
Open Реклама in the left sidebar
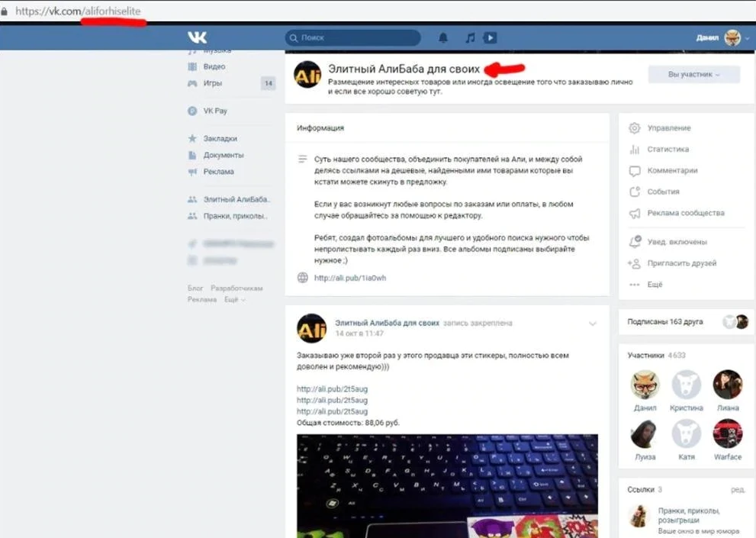218,171
